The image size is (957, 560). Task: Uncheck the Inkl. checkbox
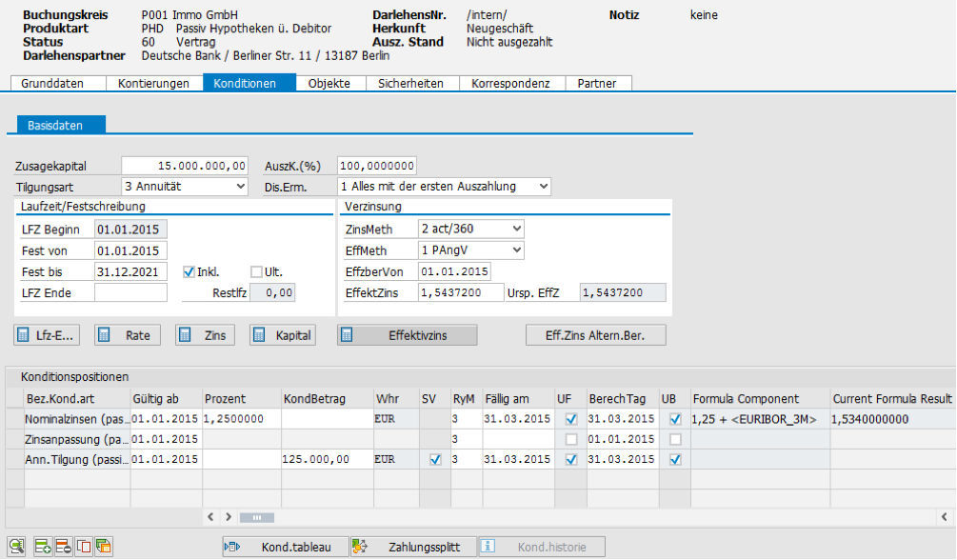click(188, 271)
